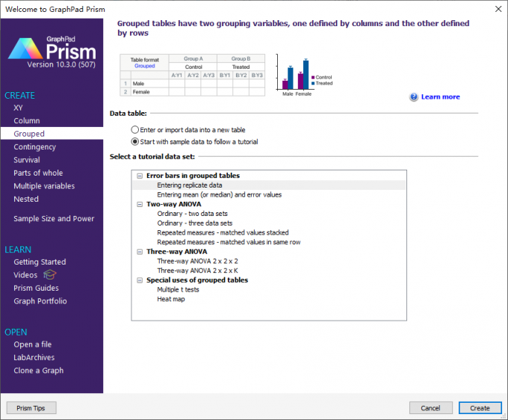The image size is (508, 420).
Task: Collapse the Two-way ANOVA section
Action: tap(140, 205)
